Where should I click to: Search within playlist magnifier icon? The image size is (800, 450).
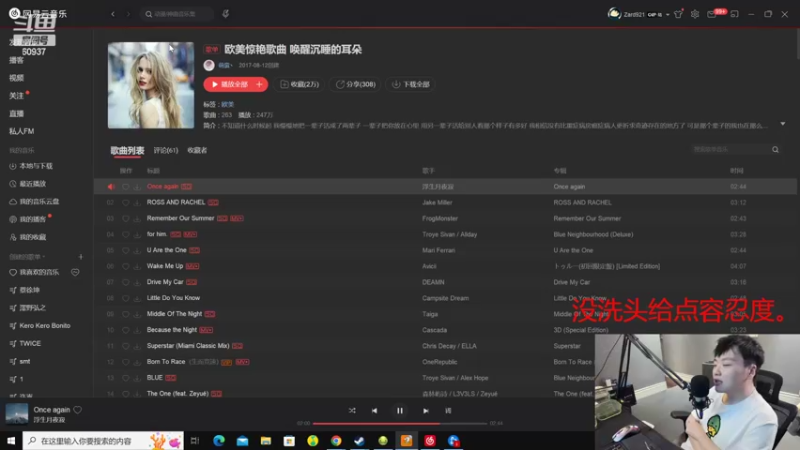coord(775,149)
